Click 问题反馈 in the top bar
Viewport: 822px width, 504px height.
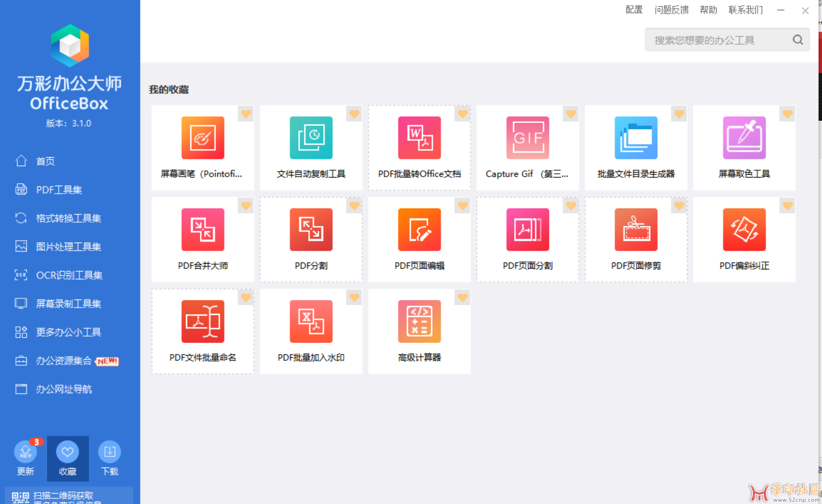click(x=672, y=10)
